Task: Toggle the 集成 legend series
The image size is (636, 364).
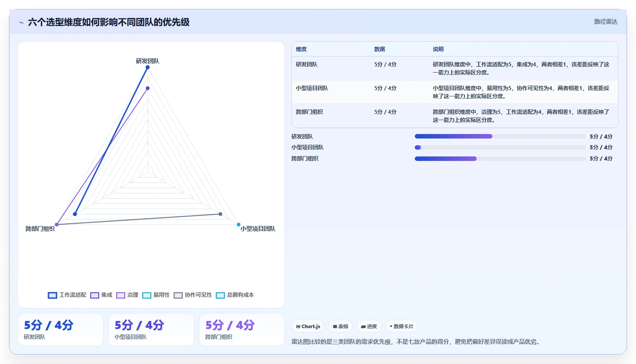Action: [101, 295]
